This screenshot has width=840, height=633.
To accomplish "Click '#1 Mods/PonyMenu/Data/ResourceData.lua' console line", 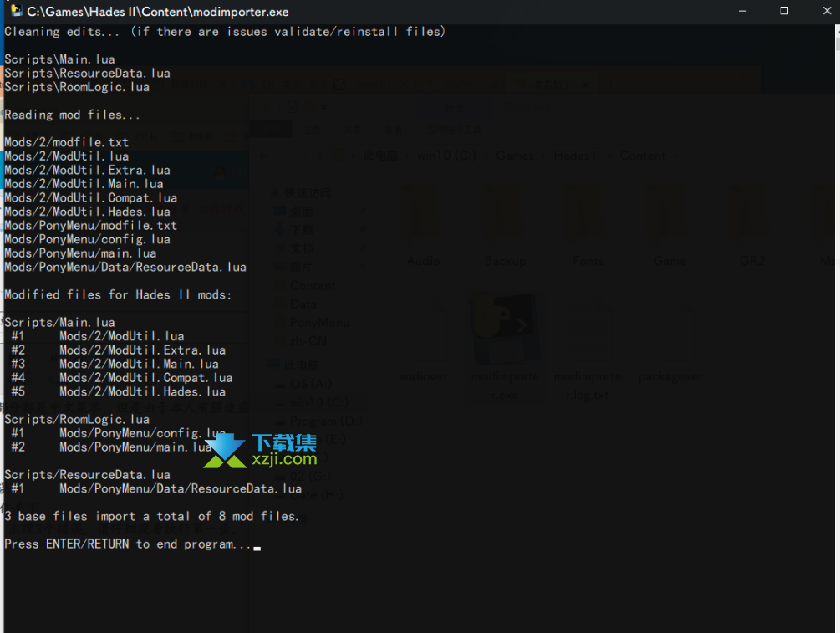I will pyautogui.click(x=156, y=489).
